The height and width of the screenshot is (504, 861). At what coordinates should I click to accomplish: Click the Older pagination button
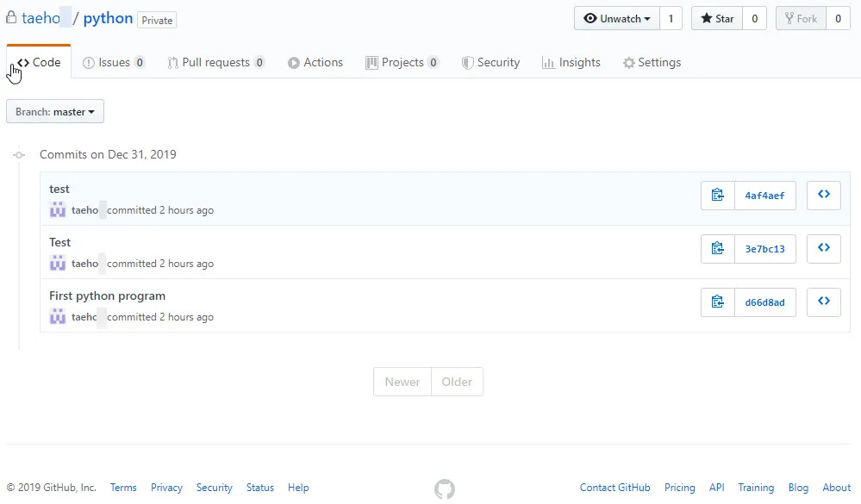coord(456,382)
